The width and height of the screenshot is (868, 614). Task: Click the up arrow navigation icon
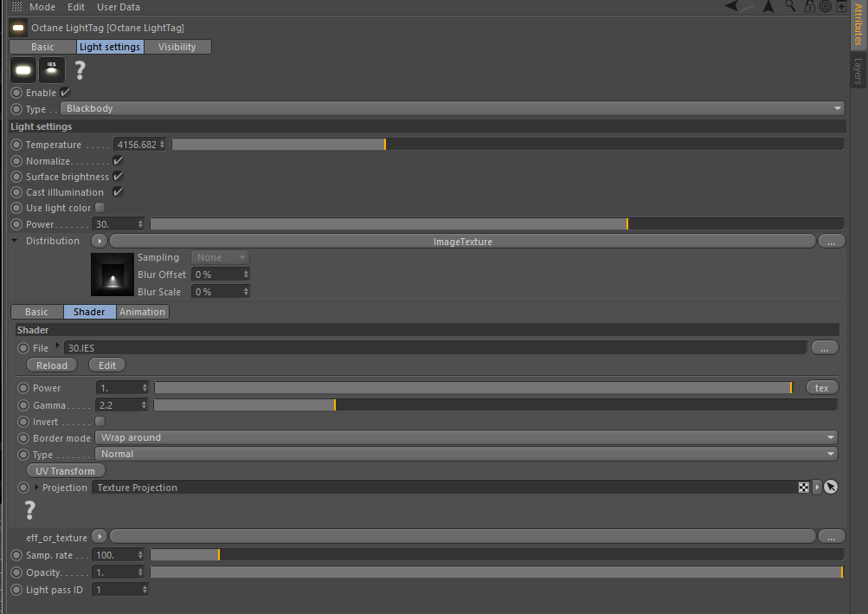click(x=768, y=6)
